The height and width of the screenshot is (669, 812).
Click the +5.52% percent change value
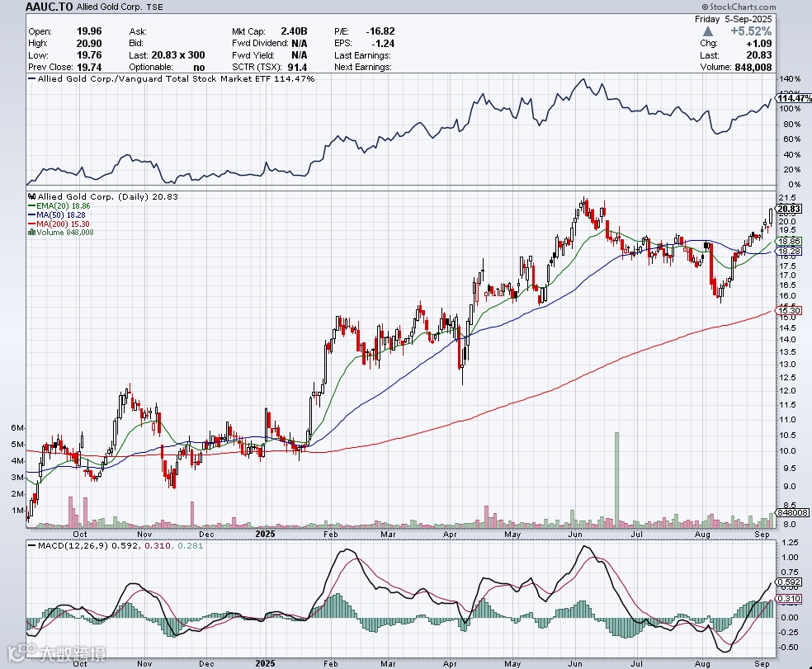(x=751, y=31)
